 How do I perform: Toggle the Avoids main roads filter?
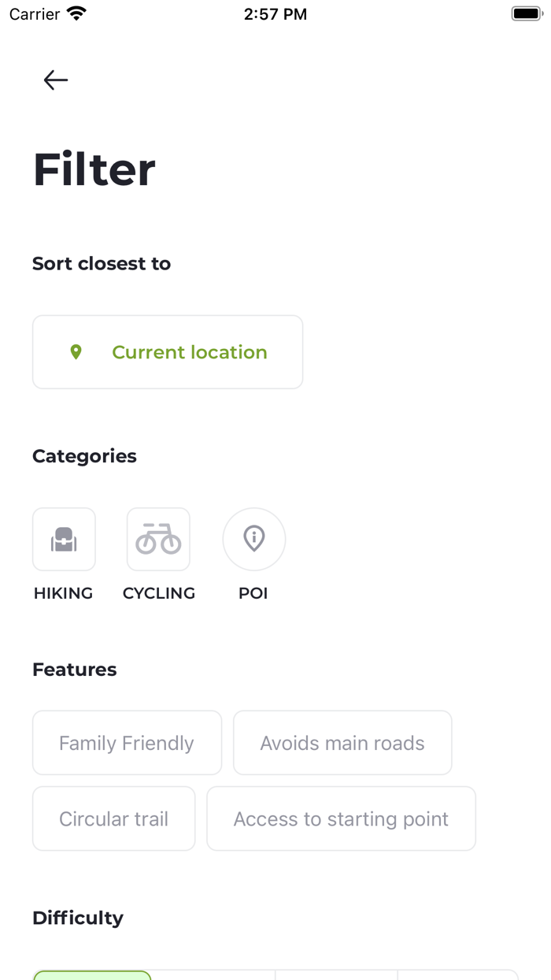[342, 743]
